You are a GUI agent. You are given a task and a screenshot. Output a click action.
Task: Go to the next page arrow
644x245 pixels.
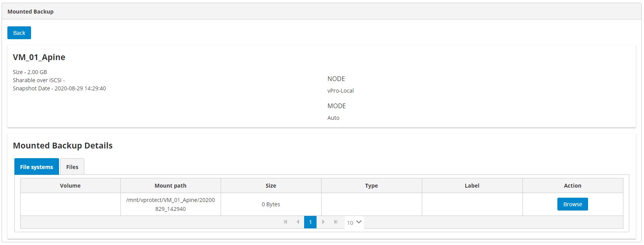[x=323, y=222]
